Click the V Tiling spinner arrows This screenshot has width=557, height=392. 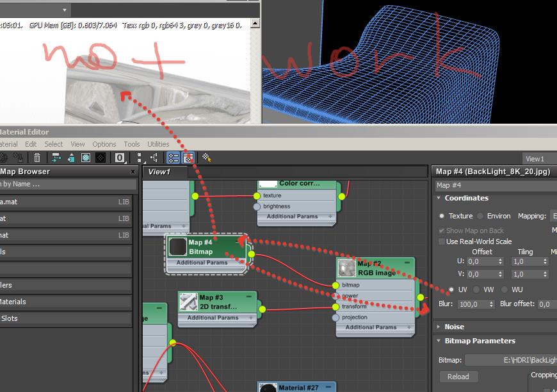(x=545, y=274)
